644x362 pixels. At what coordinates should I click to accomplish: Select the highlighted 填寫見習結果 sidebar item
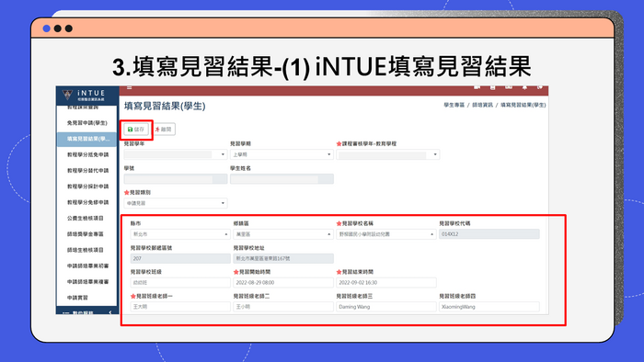(86, 139)
